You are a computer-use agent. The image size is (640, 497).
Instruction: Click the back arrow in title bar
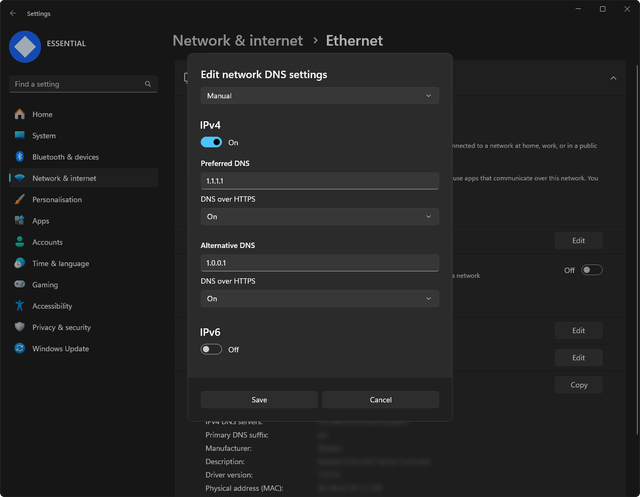(x=12, y=14)
